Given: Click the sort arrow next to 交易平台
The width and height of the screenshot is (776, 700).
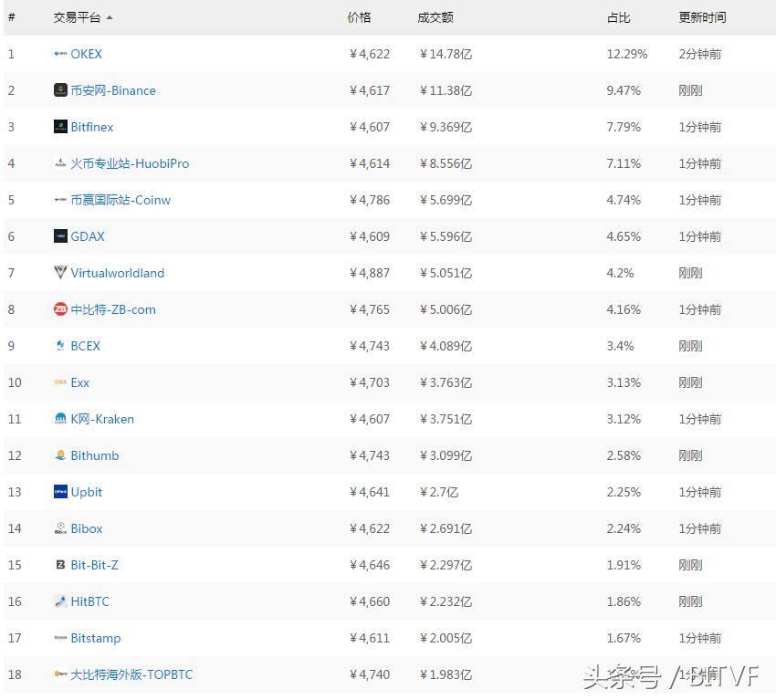Looking at the screenshot, I should pyautogui.click(x=110, y=18).
